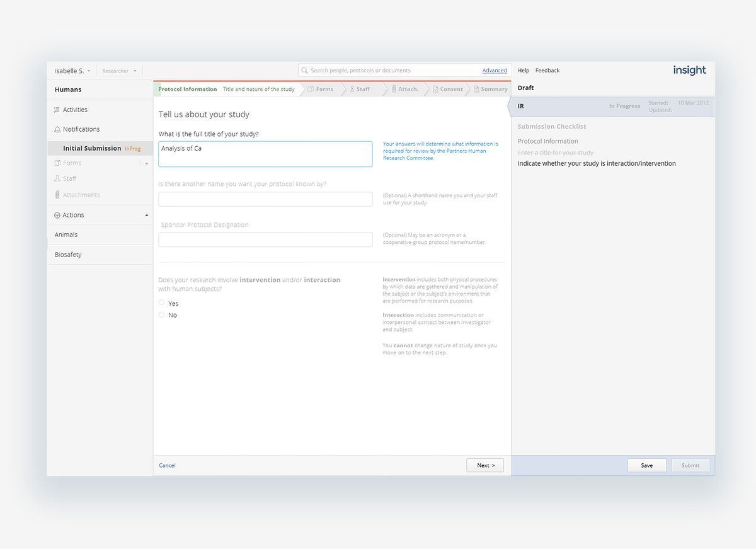Go to the Attach. step tab

click(404, 90)
